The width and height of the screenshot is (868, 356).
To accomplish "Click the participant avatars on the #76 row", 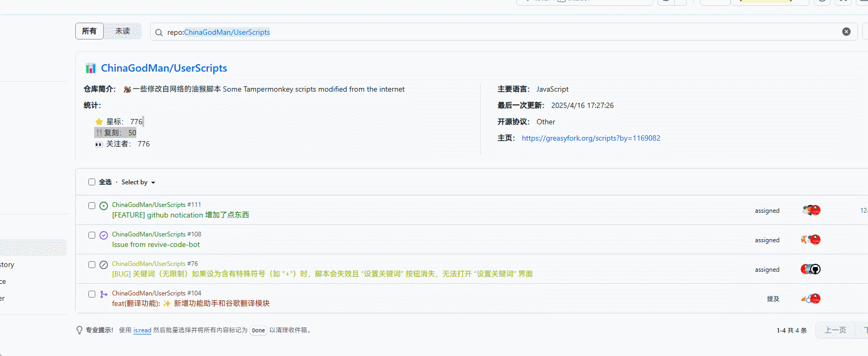I will pos(811,269).
